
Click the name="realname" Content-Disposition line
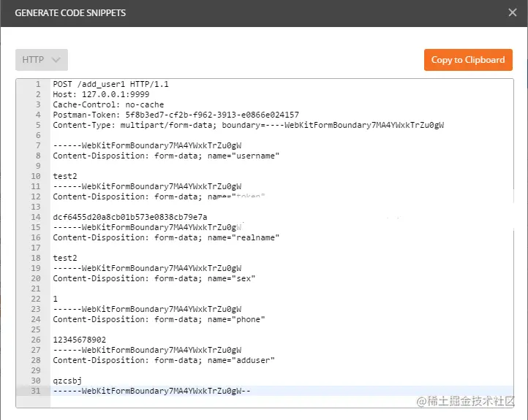pyautogui.click(x=166, y=237)
